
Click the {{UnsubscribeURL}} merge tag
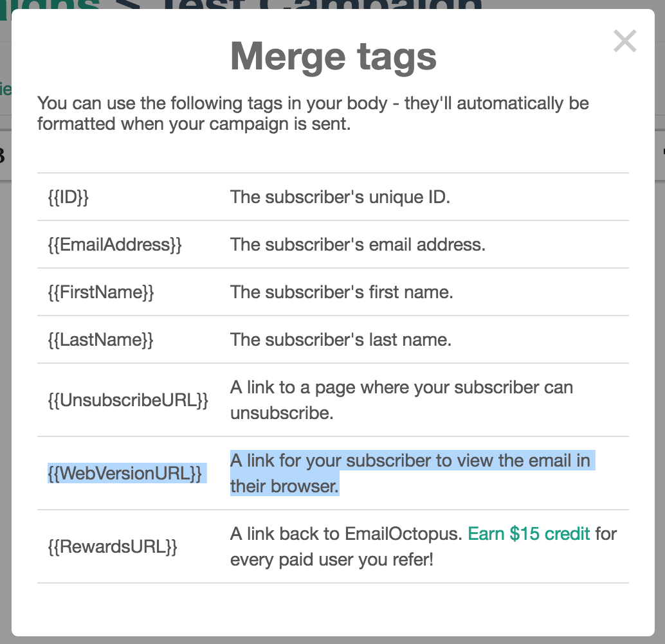click(128, 400)
